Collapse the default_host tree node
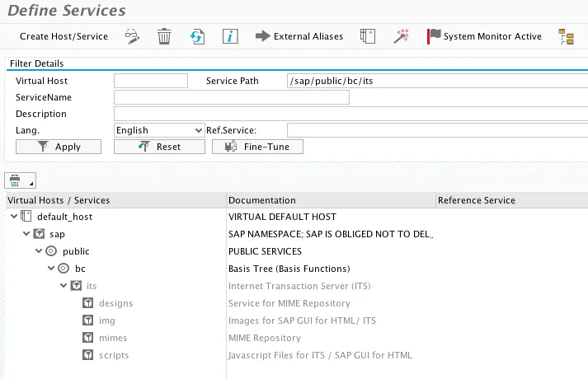 click(15, 217)
